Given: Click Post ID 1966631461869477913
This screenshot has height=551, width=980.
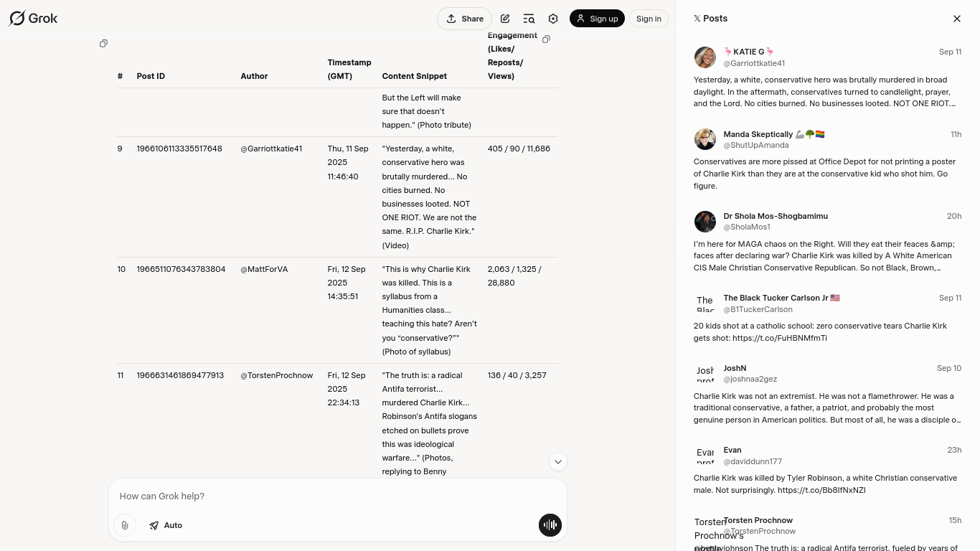Looking at the screenshot, I should [180, 375].
